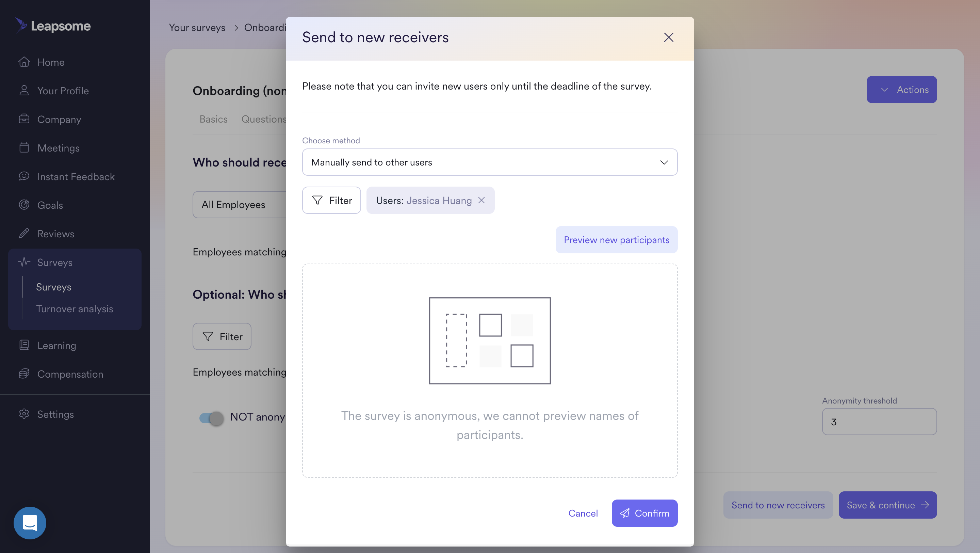
Task: Click the Leapsome logo
Action: tap(53, 26)
